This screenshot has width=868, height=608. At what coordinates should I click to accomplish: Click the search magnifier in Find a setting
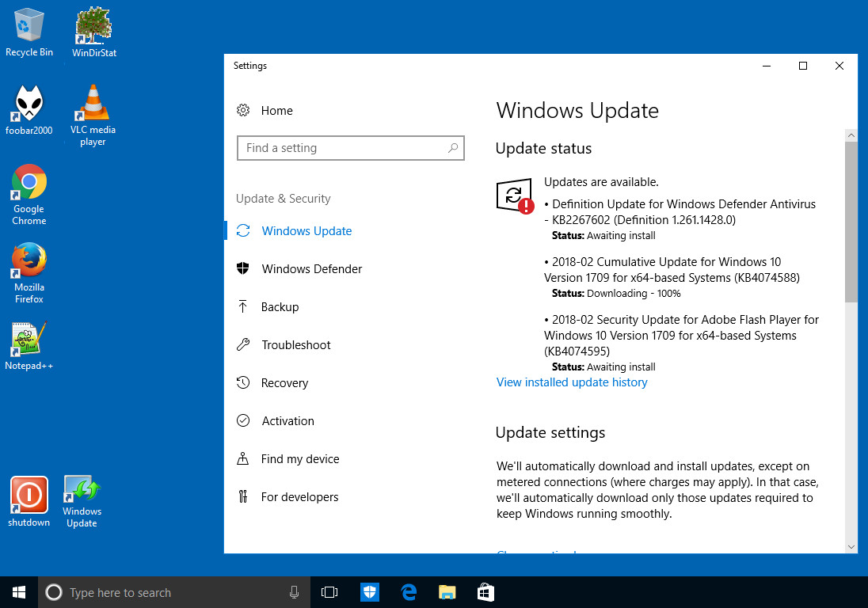(x=453, y=148)
